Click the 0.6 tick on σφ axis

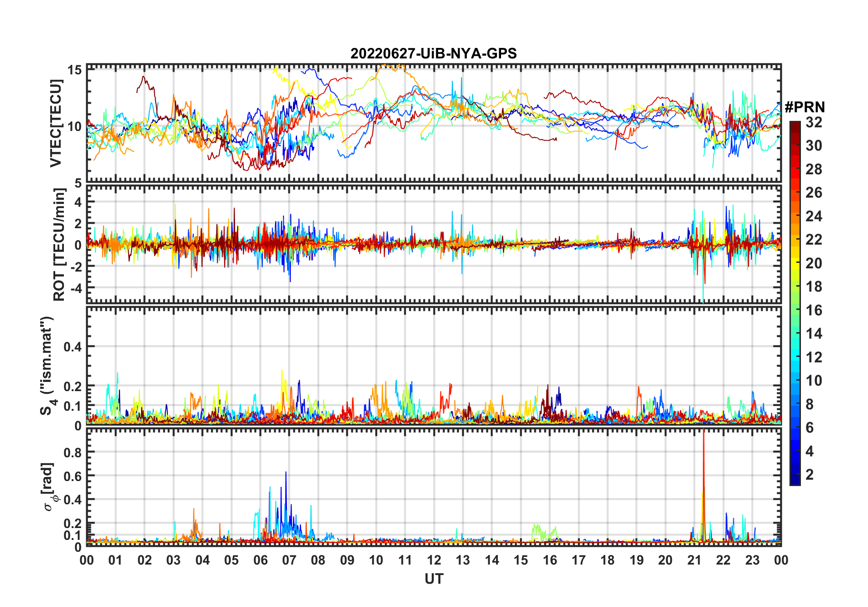tap(73, 476)
